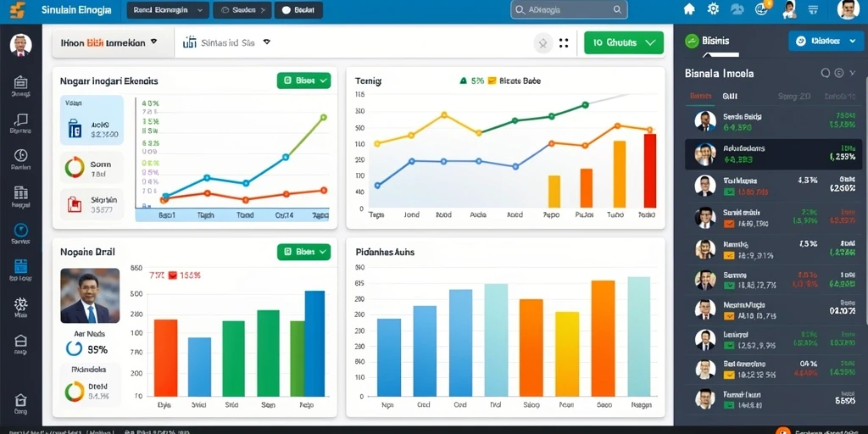Click the search input field
868x434 pixels.
[569, 10]
